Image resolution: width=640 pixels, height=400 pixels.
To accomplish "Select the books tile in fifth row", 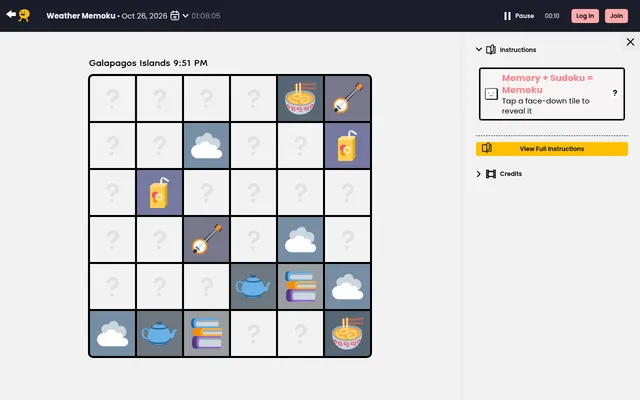I will (300, 287).
